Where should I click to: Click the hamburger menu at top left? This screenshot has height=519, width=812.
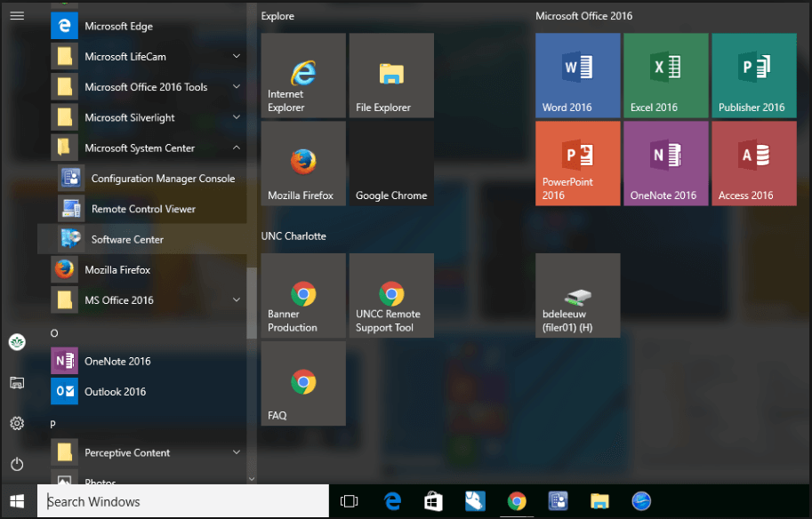(17, 15)
